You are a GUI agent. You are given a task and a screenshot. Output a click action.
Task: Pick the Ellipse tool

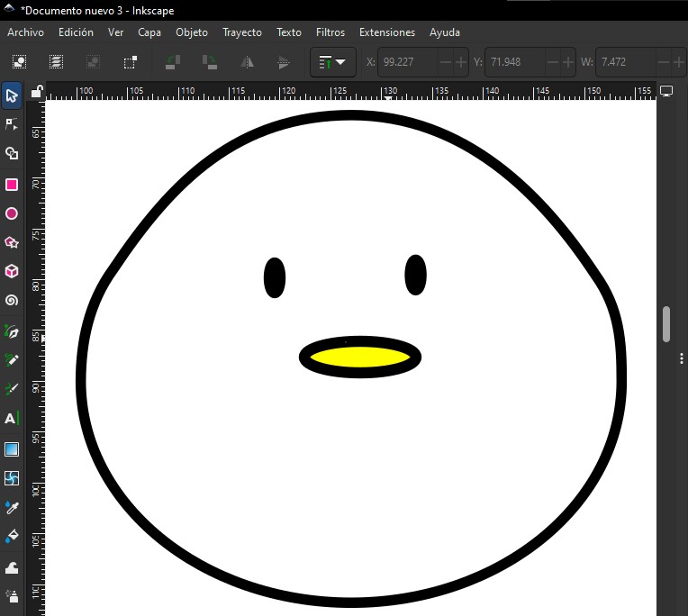click(12, 214)
